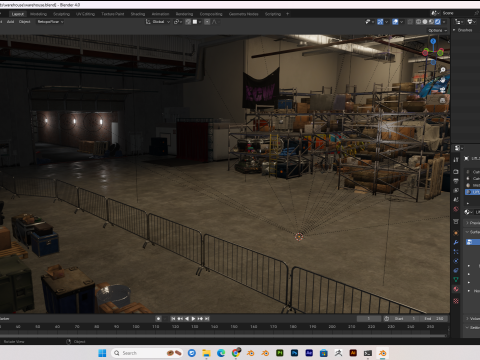Click the zoom magnifier viewport icon

point(442,70)
